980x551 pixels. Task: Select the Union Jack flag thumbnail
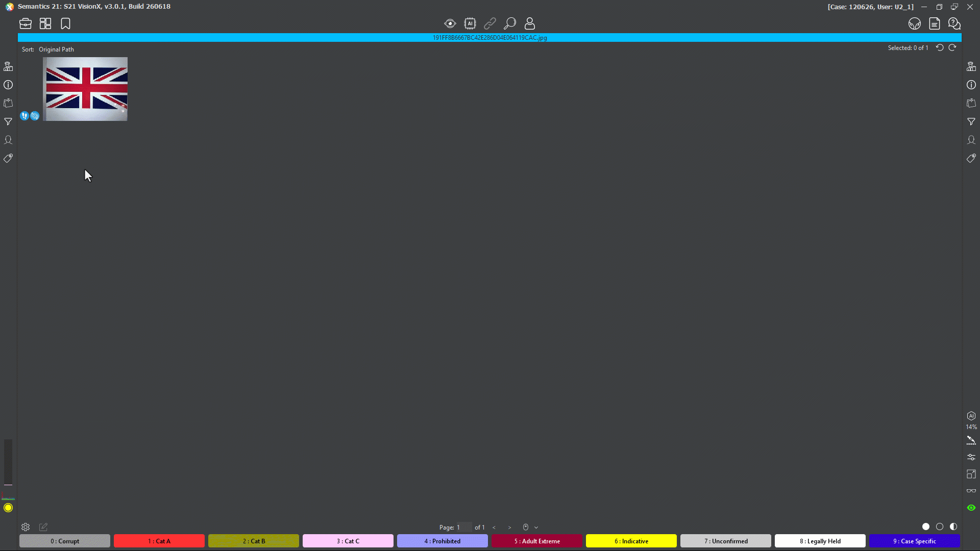pyautogui.click(x=85, y=89)
